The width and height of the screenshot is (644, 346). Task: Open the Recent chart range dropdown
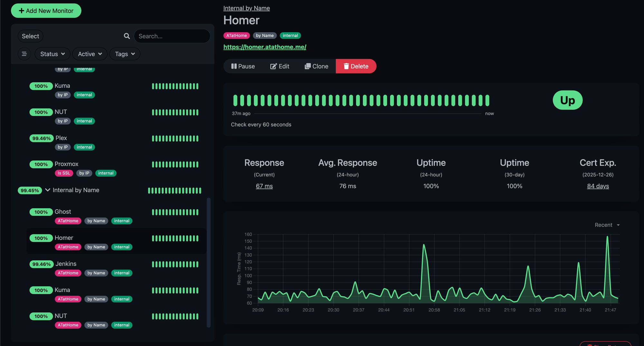tap(607, 225)
